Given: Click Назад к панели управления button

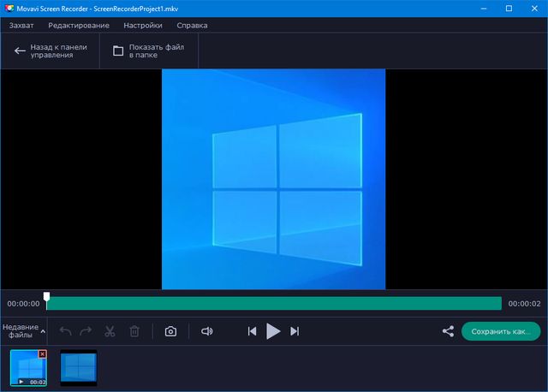Looking at the screenshot, I should pos(50,50).
